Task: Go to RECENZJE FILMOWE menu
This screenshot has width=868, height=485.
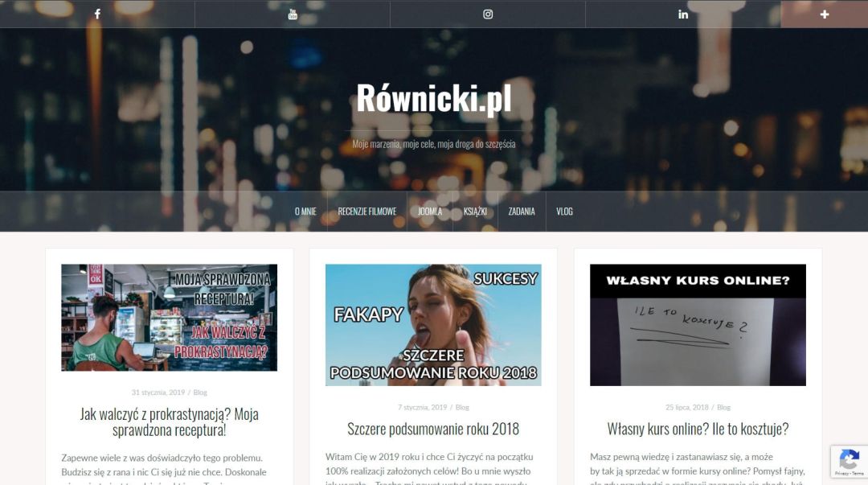Action: (367, 212)
